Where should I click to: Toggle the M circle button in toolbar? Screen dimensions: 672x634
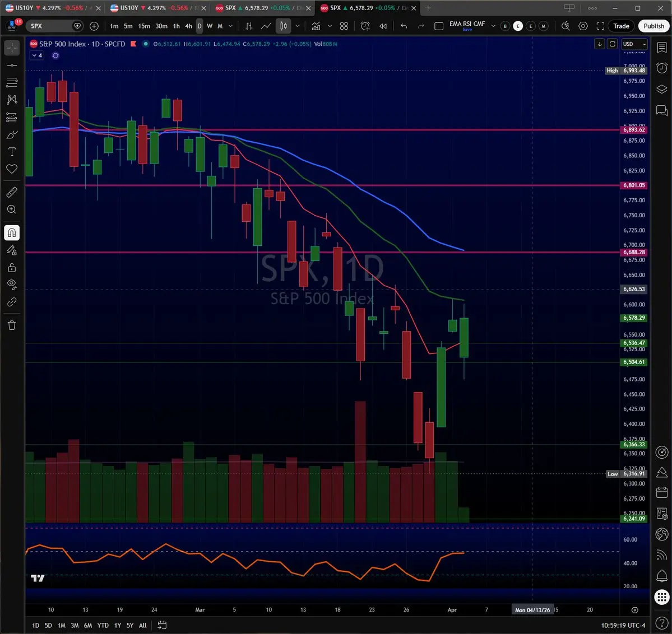pyautogui.click(x=544, y=26)
